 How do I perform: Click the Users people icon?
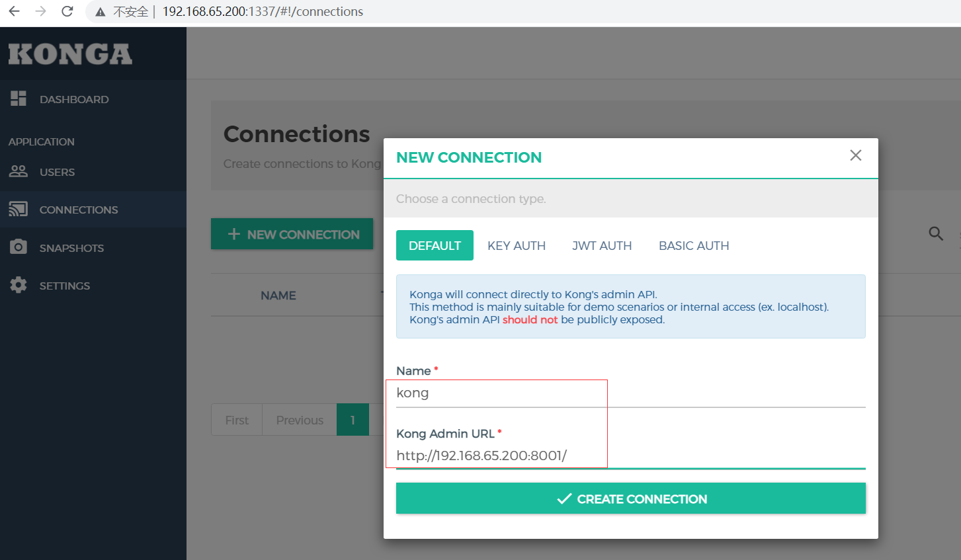click(19, 171)
